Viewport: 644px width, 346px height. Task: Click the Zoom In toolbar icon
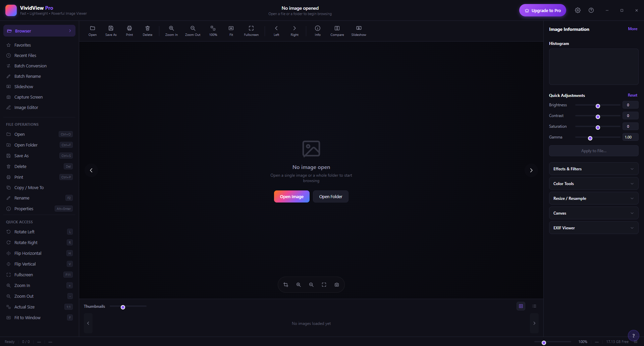coord(171,31)
